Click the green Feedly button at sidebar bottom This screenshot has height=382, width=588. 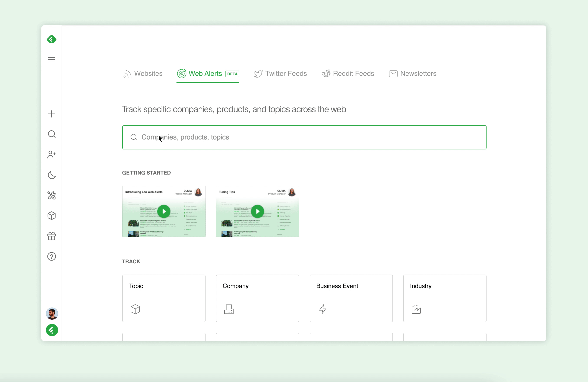tap(52, 330)
